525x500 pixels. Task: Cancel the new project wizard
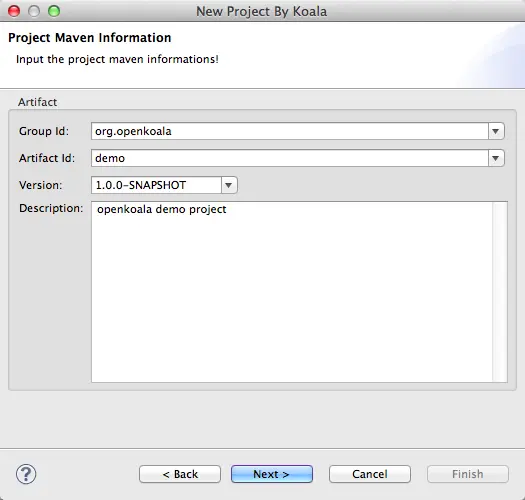click(370, 474)
